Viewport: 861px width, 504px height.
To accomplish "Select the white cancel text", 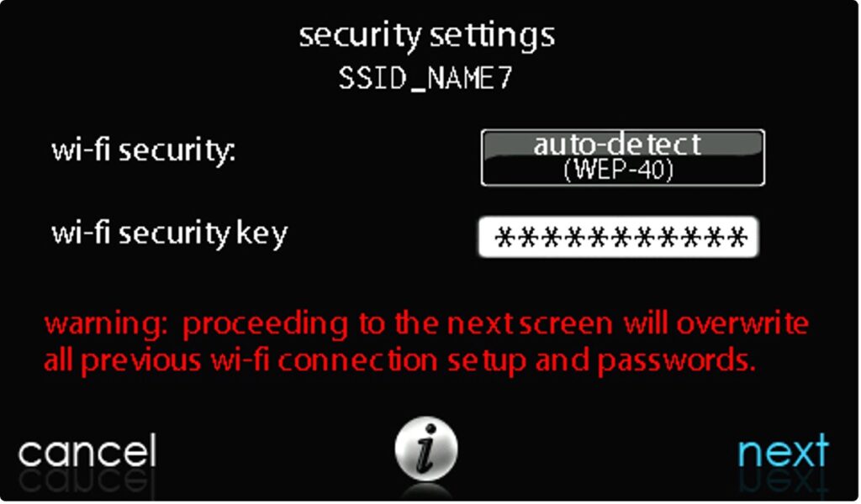I will (x=87, y=451).
